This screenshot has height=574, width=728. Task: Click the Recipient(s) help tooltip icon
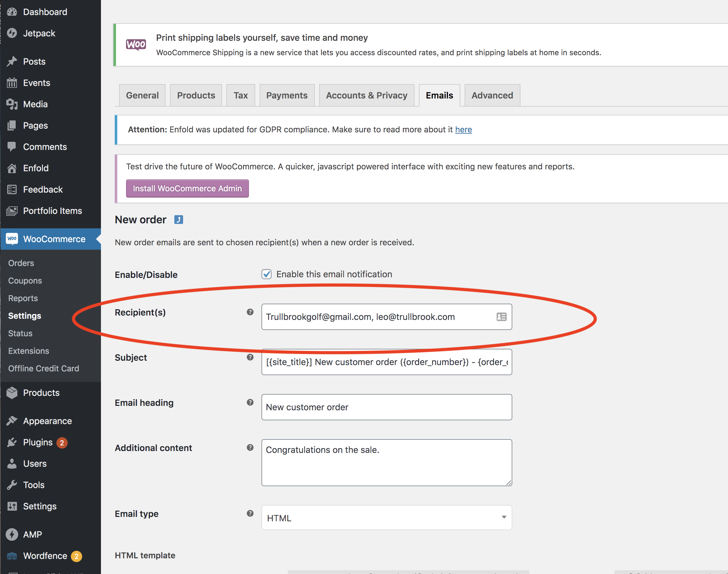pos(250,312)
